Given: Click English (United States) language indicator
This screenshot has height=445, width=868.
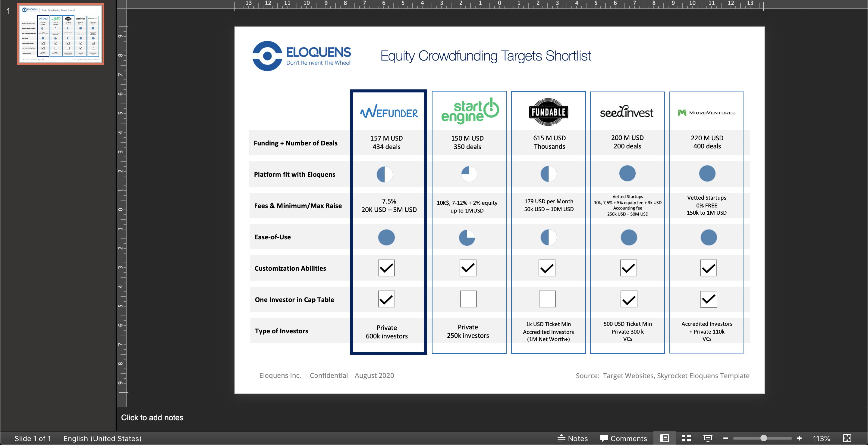Looking at the screenshot, I should 102,438.
